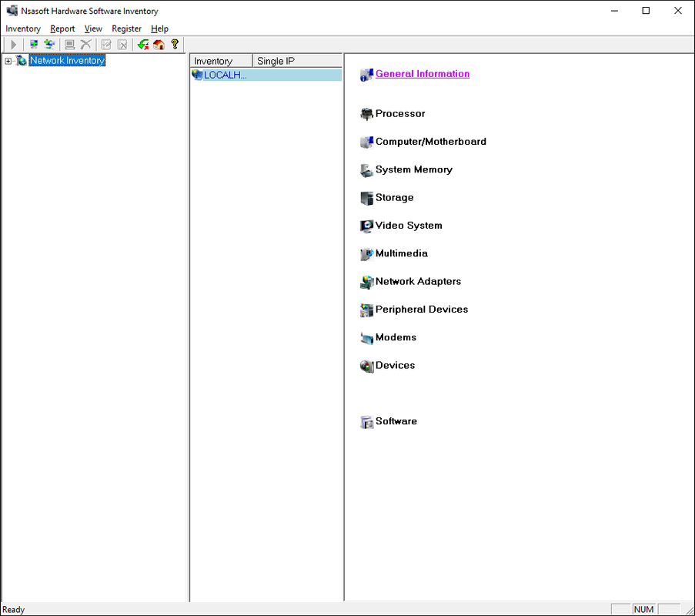Click the General Information icon

pyautogui.click(x=366, y=75)
